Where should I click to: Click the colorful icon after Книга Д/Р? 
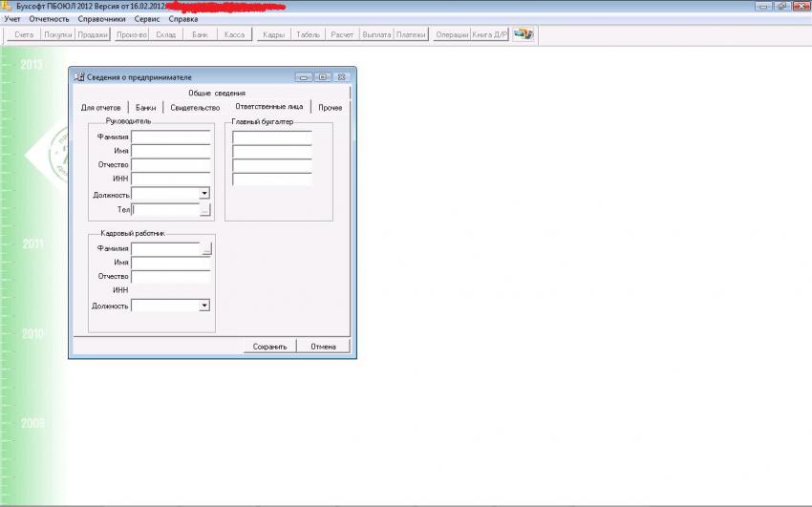[x=523, y=34]
